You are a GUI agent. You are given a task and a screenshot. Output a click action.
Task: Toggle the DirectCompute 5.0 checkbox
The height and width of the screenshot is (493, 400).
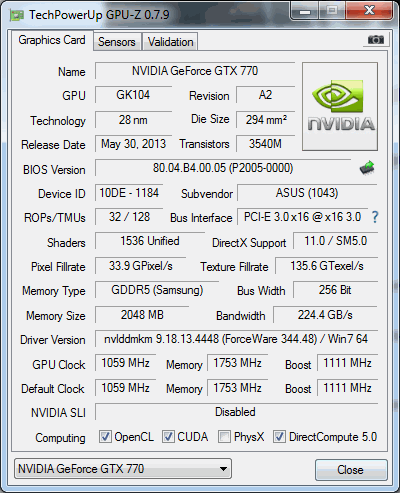tap(279, 436)
